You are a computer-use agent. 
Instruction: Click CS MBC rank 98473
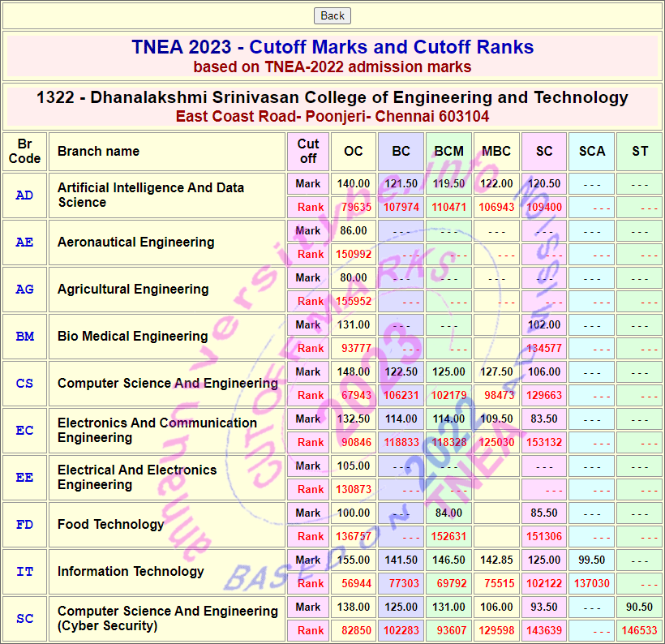click(500, 395)
